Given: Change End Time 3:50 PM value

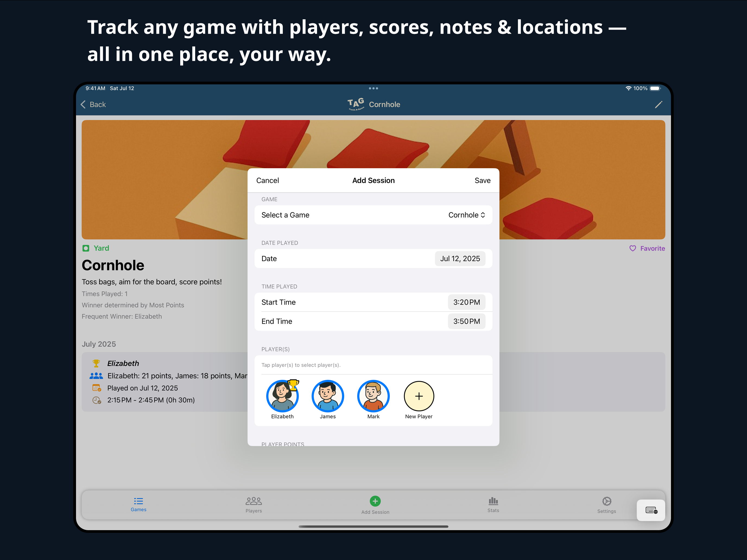Looking at the screenshot, I should tap(466, 321).
